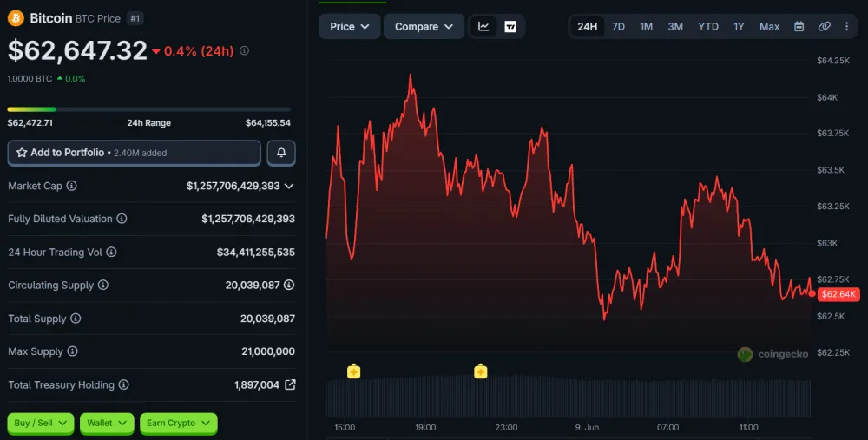This screenshot has height=440, width=868.
Task: Open the calendar date range icon
Action: pos(799,27)
